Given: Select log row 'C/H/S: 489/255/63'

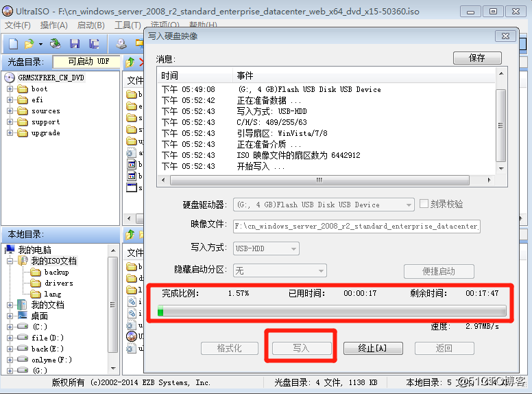Looking at the screenshot, I should 271,122.
